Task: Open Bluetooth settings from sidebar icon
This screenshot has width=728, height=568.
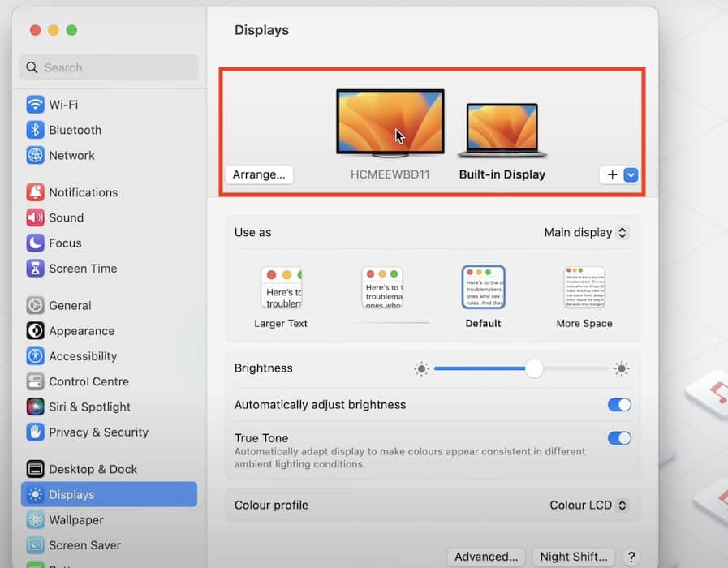Action: tap(35, 130)
